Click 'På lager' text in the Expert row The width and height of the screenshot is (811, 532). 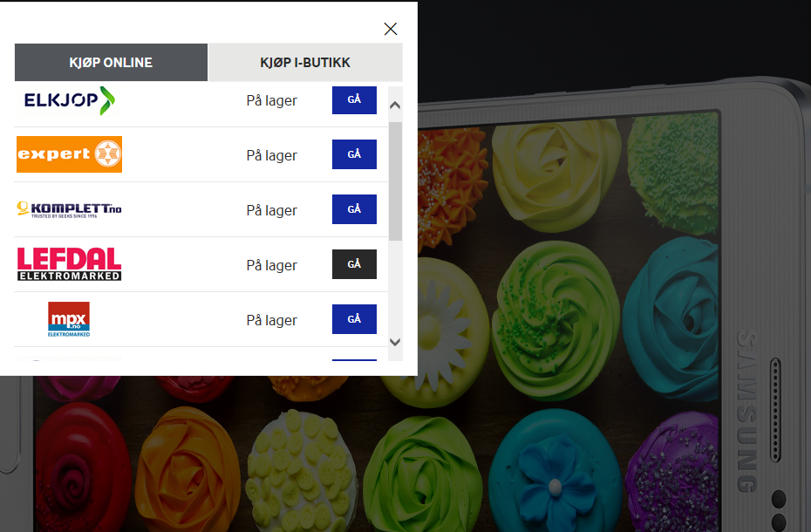(271, 155)
